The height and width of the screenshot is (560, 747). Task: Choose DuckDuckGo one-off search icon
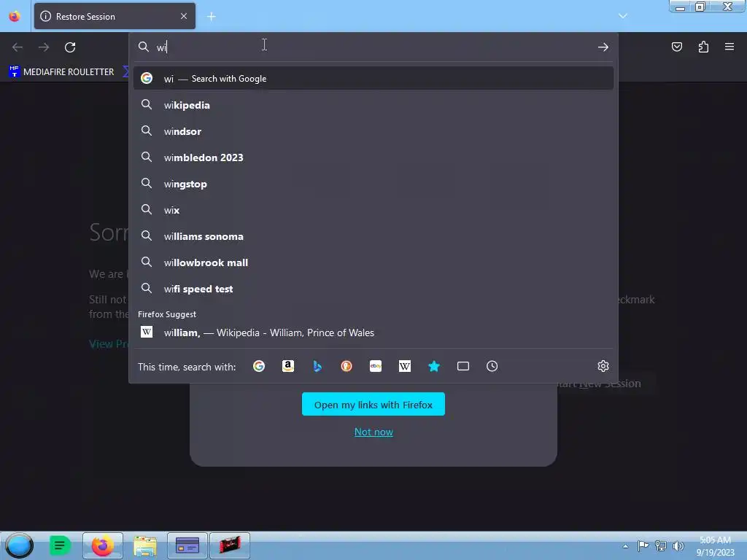click(x=347, y=366)
